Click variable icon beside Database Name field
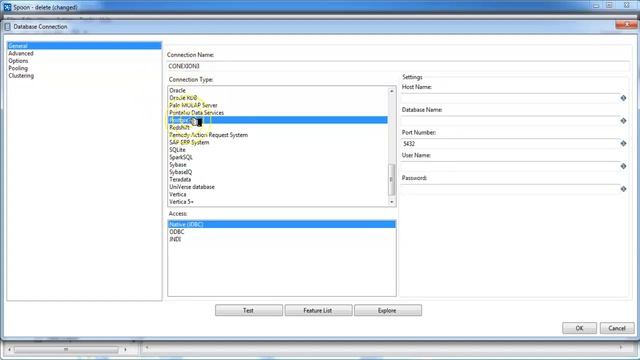 (623, 121)
